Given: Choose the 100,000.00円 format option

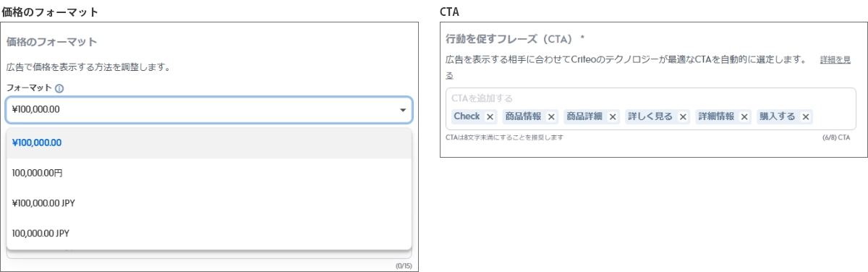Looking at the screenshot, I should pos(209,173).
